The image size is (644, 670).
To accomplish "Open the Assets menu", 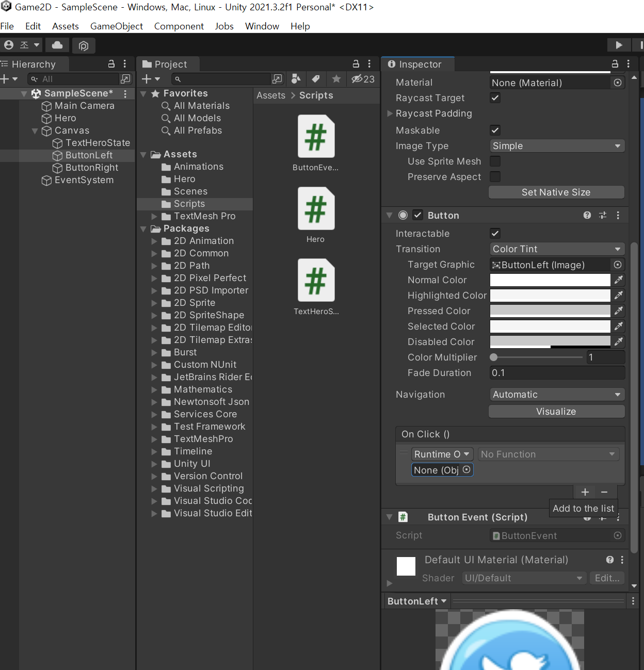I will (66, 26).
